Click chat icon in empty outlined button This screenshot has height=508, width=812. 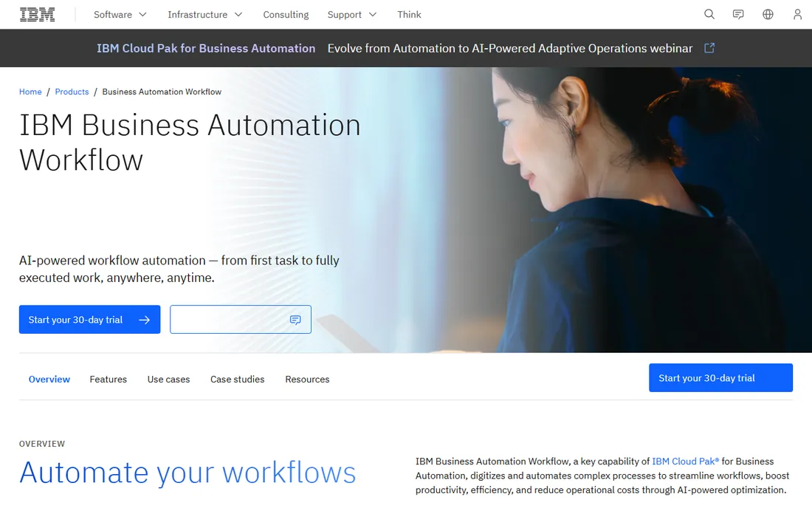coord(295,320)
